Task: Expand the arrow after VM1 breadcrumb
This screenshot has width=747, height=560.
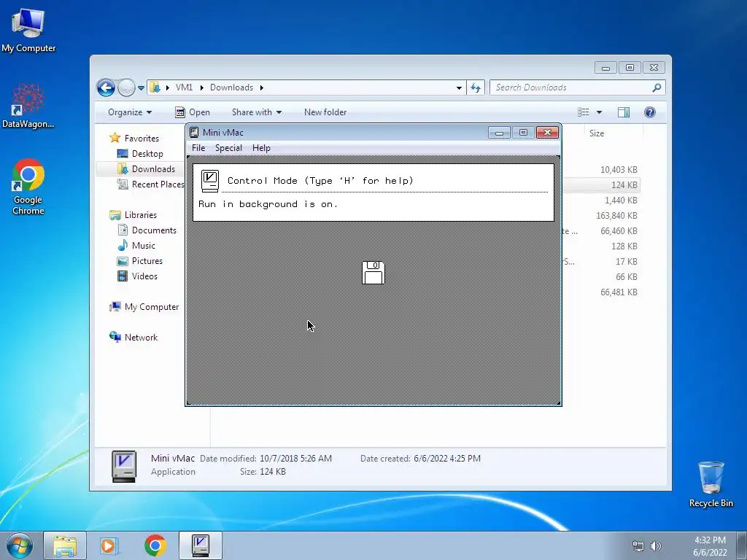Action: click(x=201, y=87)
